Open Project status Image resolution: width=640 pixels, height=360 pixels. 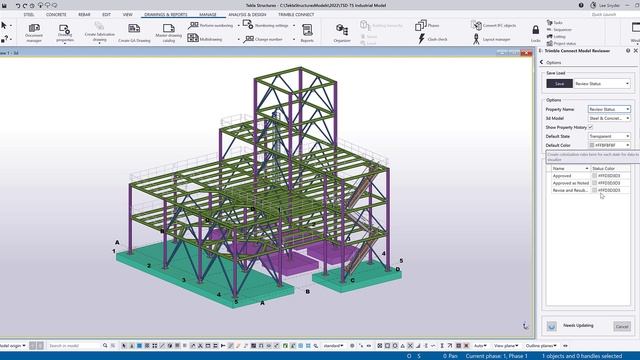(561, 43)
